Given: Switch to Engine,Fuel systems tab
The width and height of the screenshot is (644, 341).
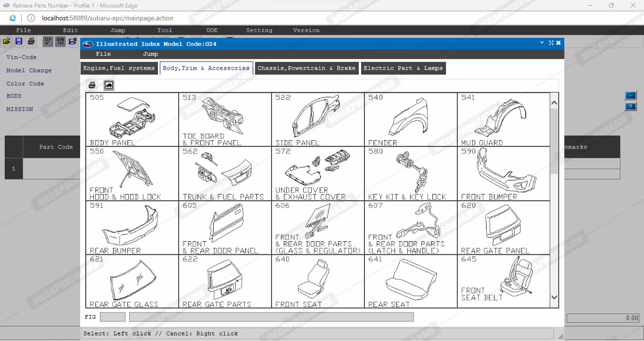Looking at the screenshot, I should [x=119, y=68].
